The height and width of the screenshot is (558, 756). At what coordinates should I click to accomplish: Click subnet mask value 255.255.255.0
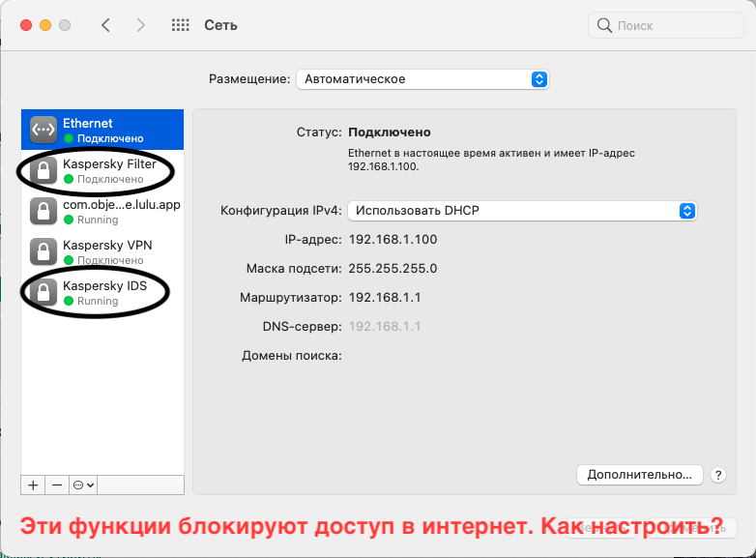point(393,269)
